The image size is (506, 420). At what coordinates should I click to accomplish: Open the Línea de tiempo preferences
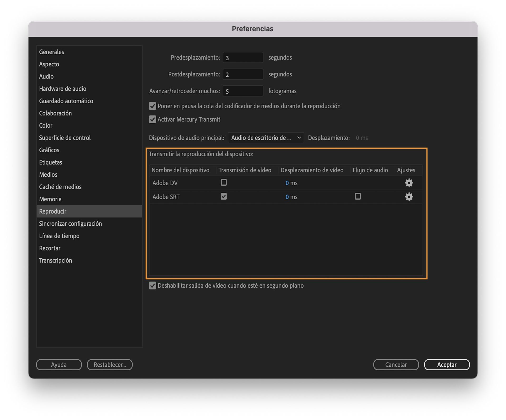point(59,236)
